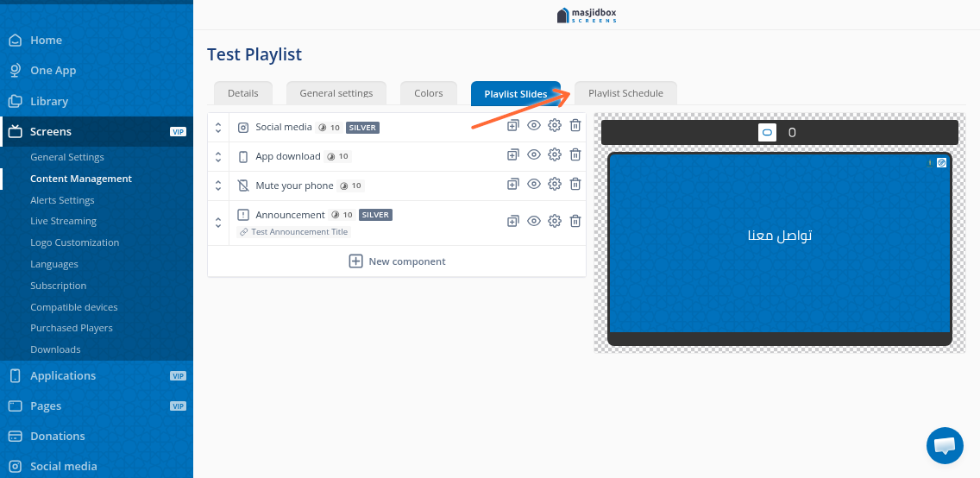Open Languages under Screens

click(x=54, y=264)
